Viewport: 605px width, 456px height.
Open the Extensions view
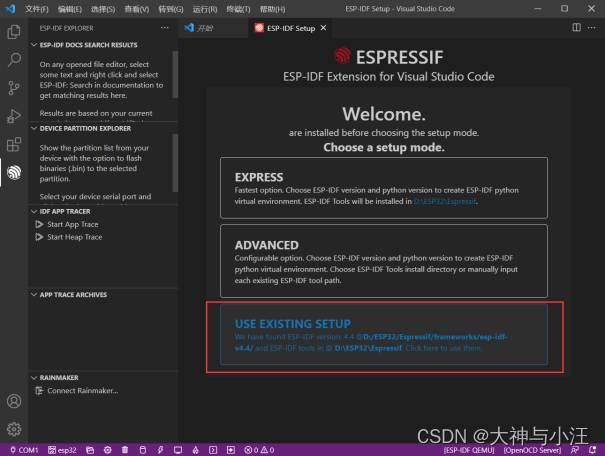tap(14, 144)
